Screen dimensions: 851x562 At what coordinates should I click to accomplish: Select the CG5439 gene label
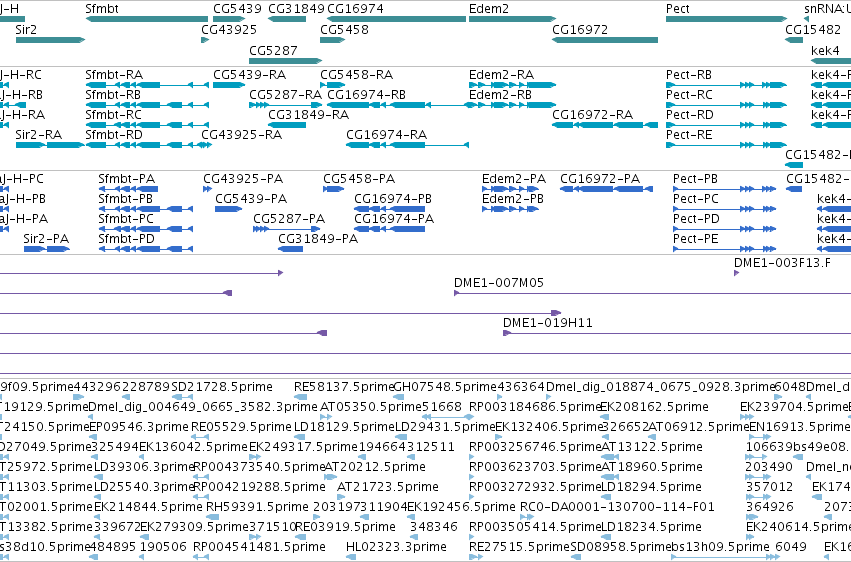(237, 9)
